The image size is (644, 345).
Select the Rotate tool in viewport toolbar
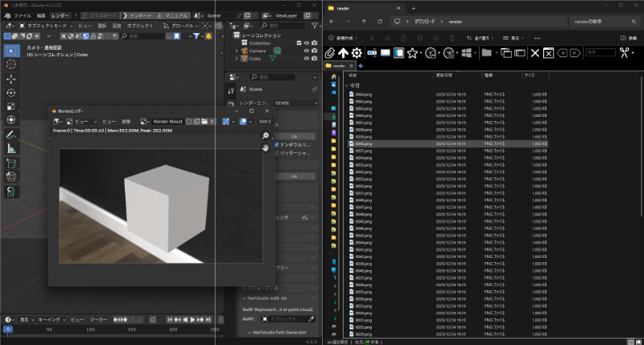(11, 93)
